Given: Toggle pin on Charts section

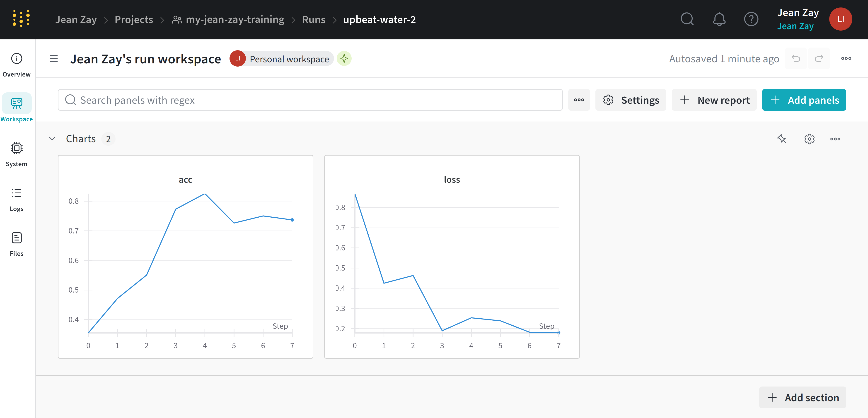Looking at the screenshot, I should (782, 139).
